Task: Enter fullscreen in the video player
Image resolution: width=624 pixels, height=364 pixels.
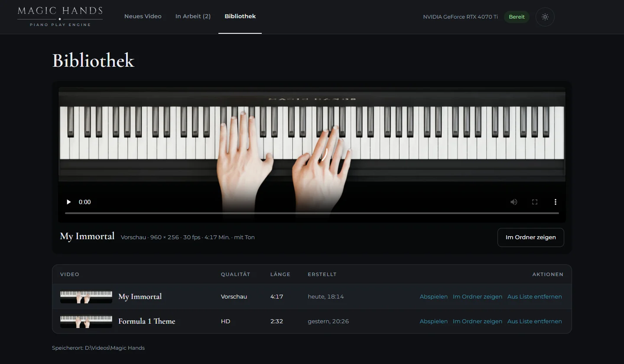Action: click(535, 202)
